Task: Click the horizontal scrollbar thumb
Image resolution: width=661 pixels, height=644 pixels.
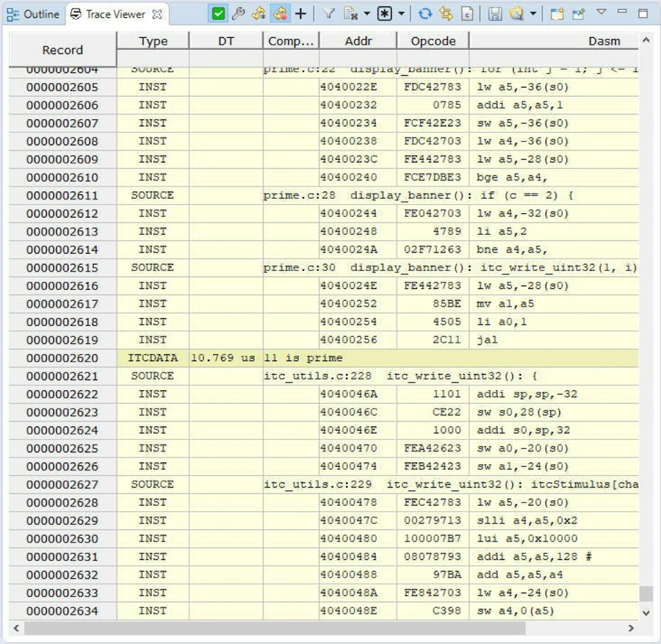Action: click(275, 628)
